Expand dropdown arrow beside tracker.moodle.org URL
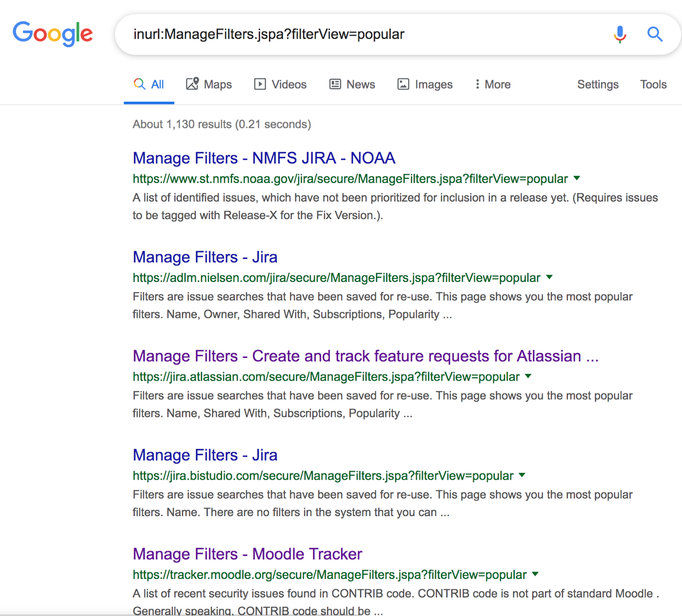Viewport: 682px width, 616px height. click(x=535, y=574)
